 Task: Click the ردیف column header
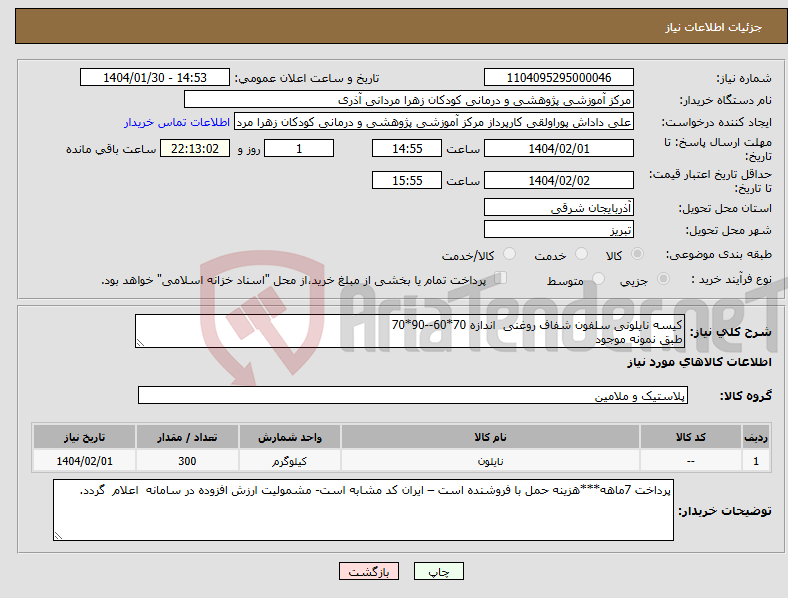(756, 437)
